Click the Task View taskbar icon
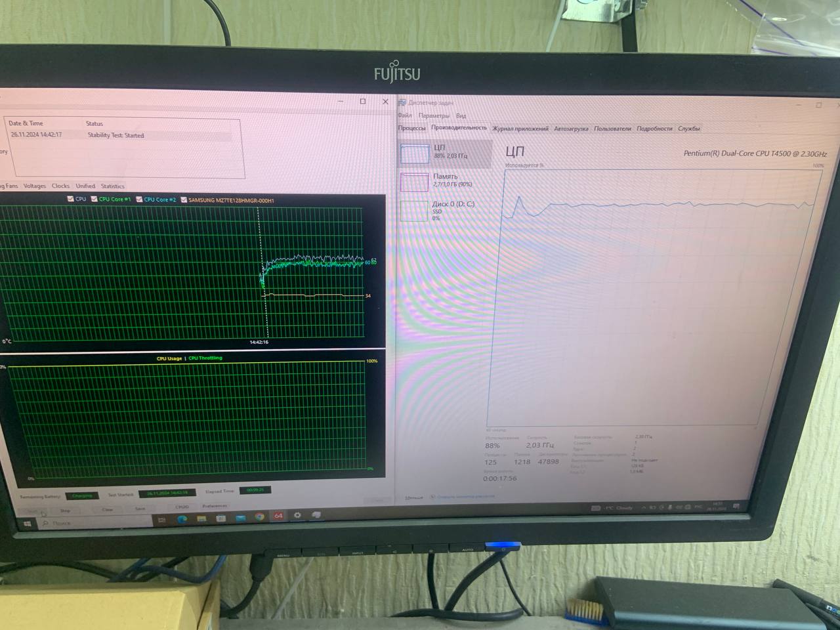Screen dimensions: 840x630 [162, 520]
